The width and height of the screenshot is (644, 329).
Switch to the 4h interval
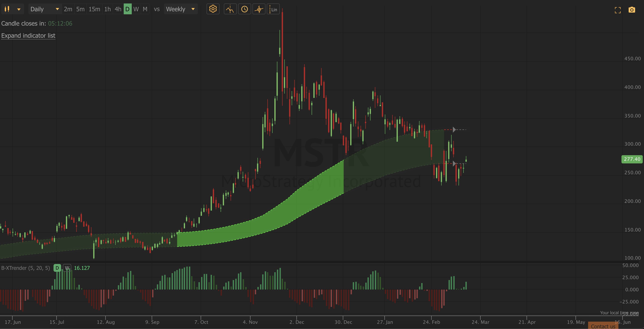point(118,9)
